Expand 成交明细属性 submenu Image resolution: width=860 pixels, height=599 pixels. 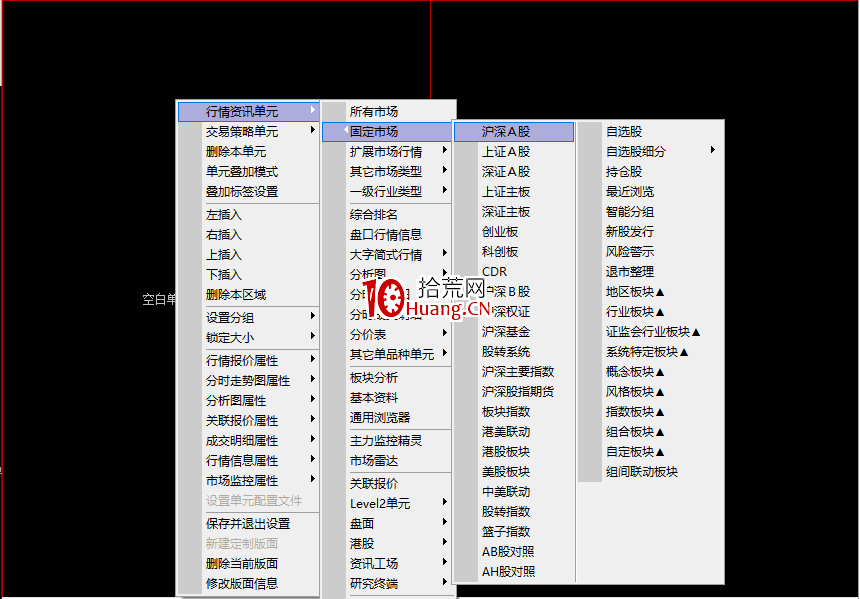tap(248, 440)
